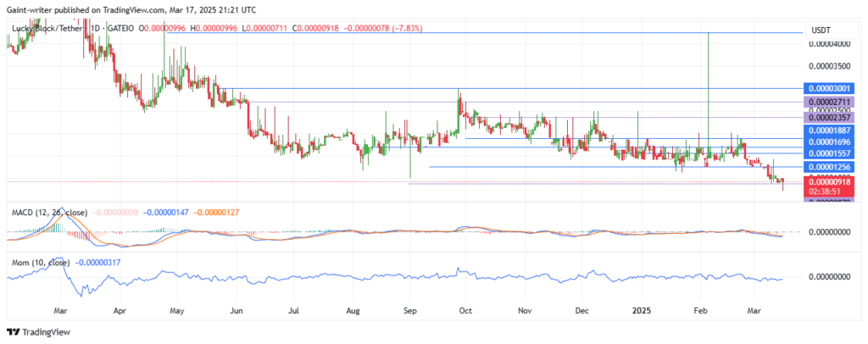
Task: Click the MACD signal value −0.00000127
Action: (x=216, y=213)
